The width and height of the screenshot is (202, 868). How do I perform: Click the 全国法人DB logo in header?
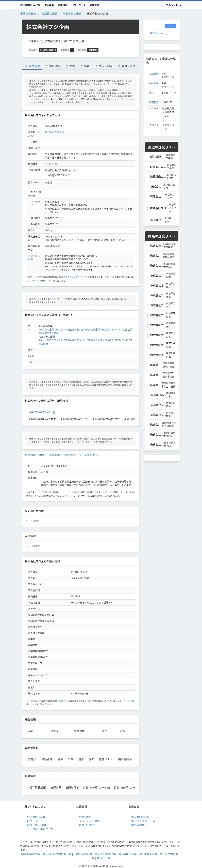pos(30,5)
